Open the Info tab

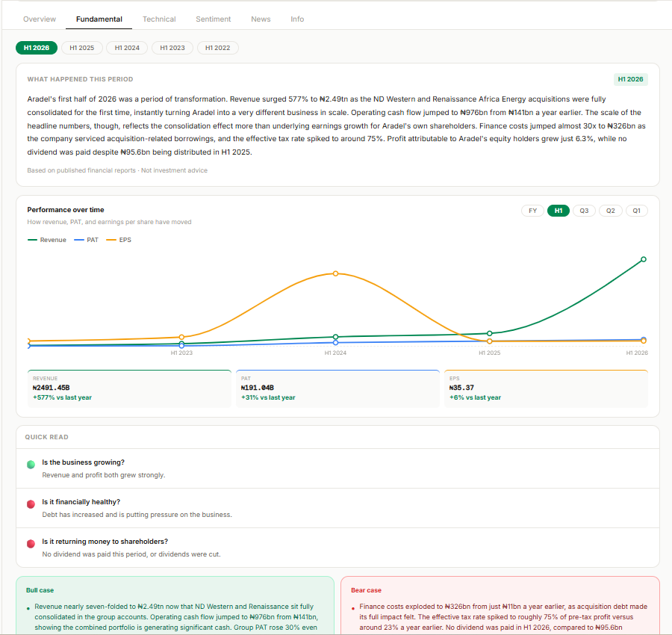(297, 19)
